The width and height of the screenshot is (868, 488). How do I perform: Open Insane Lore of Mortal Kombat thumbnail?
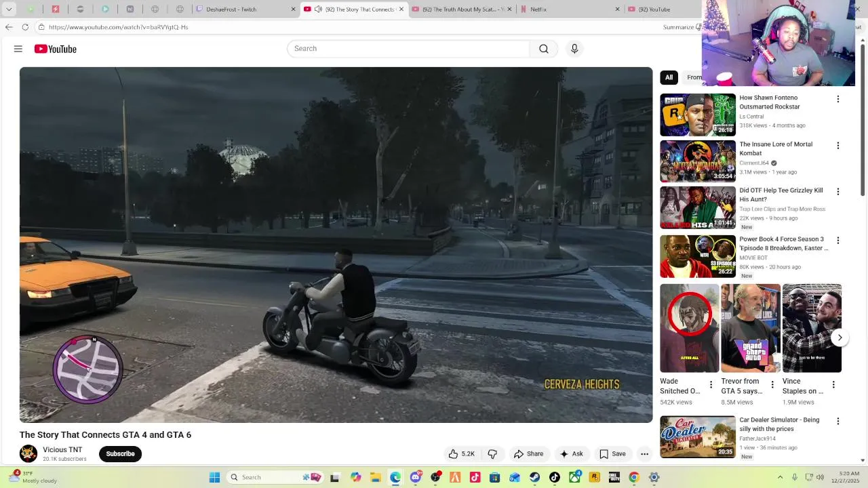698,161
